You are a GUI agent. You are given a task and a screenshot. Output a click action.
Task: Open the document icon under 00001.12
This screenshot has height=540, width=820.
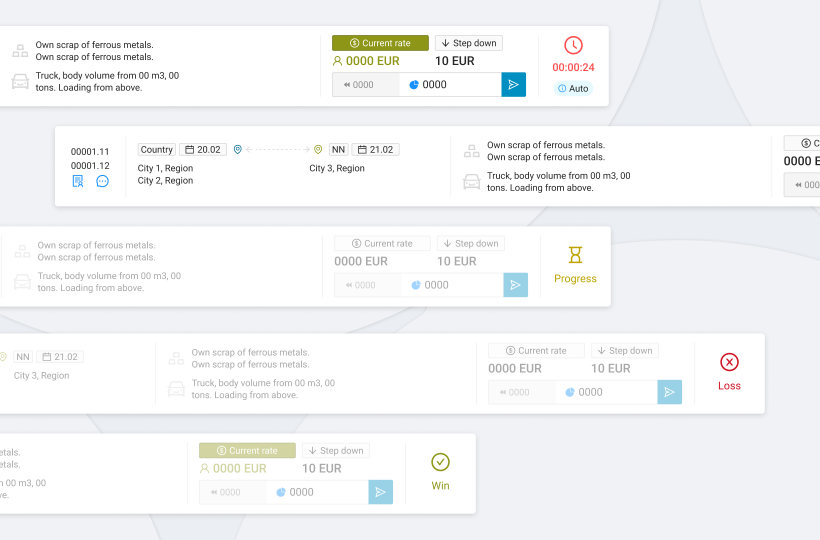pyautogui.click(x=78, y=181)
